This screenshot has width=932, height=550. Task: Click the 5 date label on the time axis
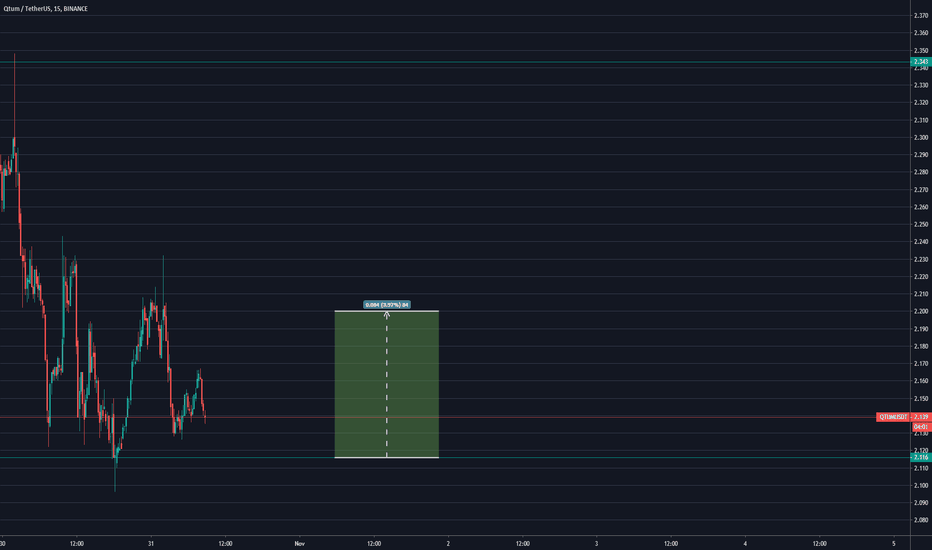[x=893, y=543]
